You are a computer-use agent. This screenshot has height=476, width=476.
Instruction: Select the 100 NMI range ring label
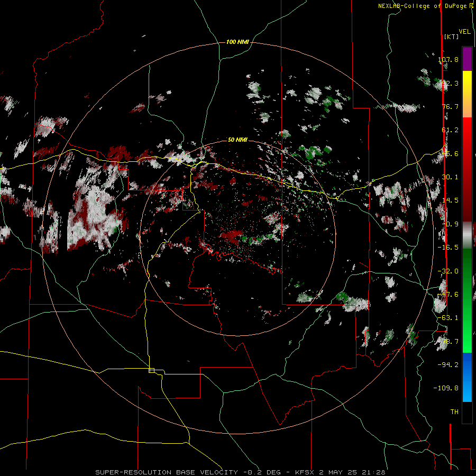(237, 42)
